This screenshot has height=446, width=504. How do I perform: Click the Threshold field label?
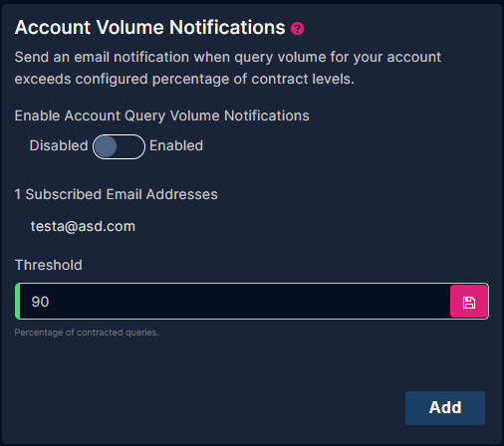(x=49, y=265)
